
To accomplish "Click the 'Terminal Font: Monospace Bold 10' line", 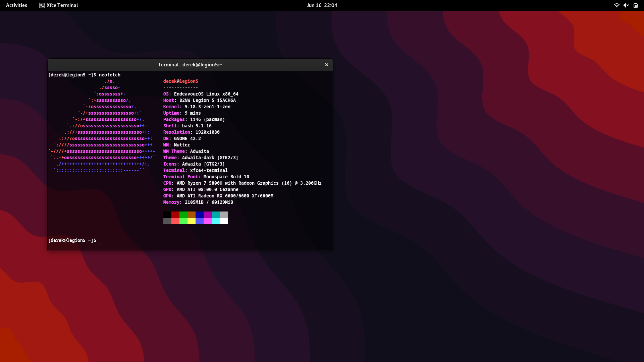I will [206, 177].
